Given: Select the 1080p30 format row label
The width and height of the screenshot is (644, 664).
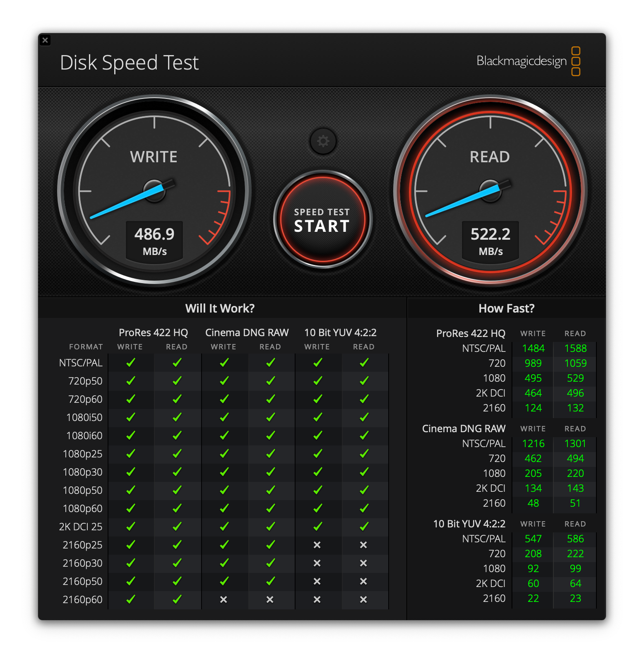Looking at the screenshot, I should [82, 472].
